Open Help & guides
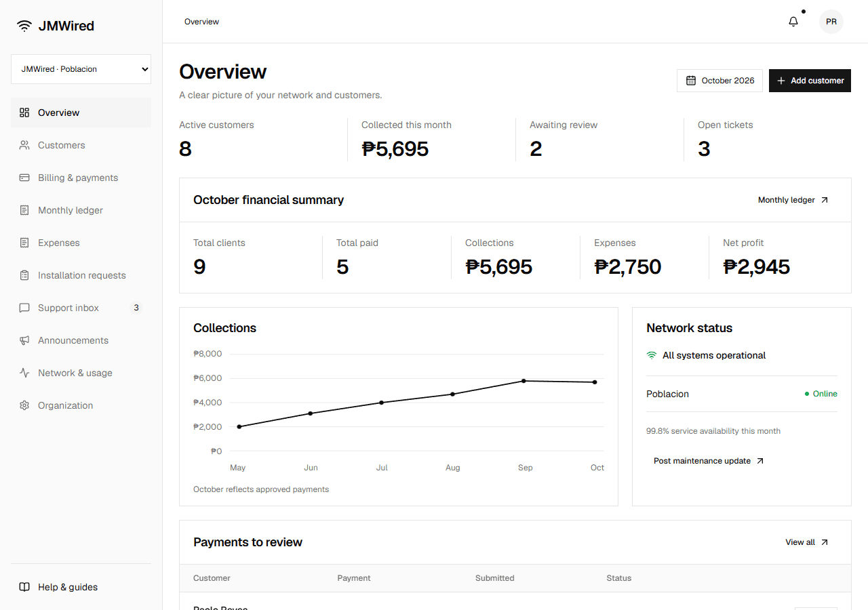The height and width of the screenshot is (610, 868). click(81, 587)
